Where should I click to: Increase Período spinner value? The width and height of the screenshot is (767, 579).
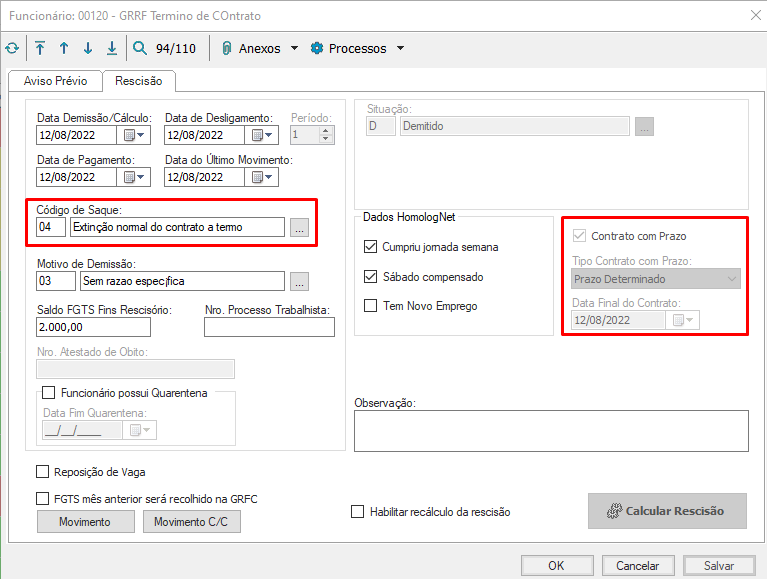click(x=326, y=131)
